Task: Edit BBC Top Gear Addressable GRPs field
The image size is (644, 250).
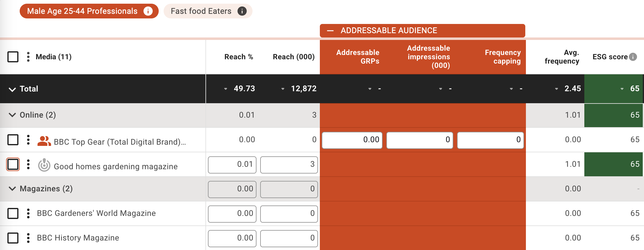Action: (x=352, y=140)
